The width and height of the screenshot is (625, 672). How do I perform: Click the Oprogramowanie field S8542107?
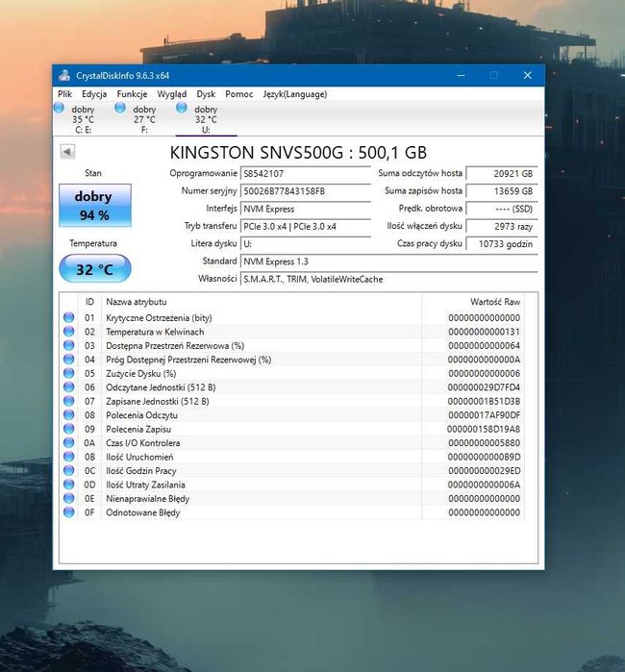coord(305,174)
